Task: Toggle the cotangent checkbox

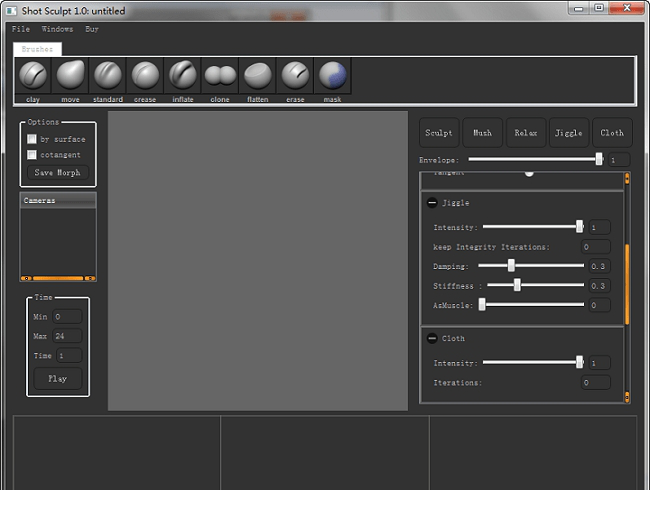Action: point(32,155)
